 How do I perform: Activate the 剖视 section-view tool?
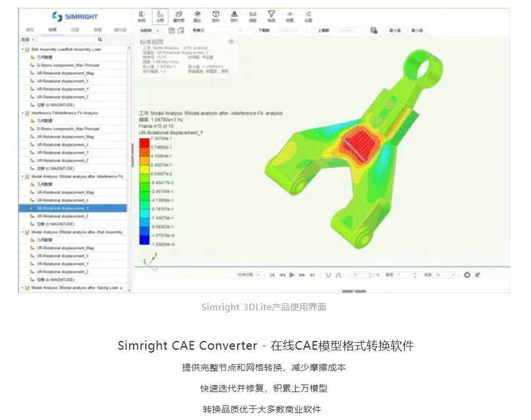[x=142, y=16]
